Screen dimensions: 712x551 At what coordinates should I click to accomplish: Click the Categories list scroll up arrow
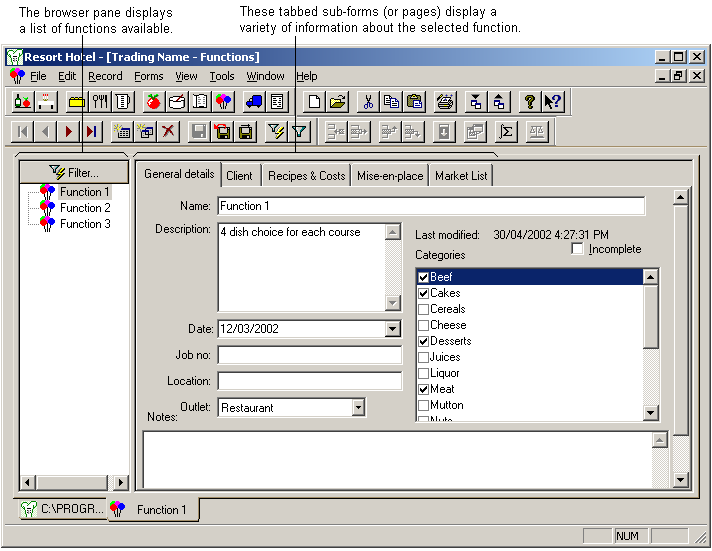pos(651,277)
